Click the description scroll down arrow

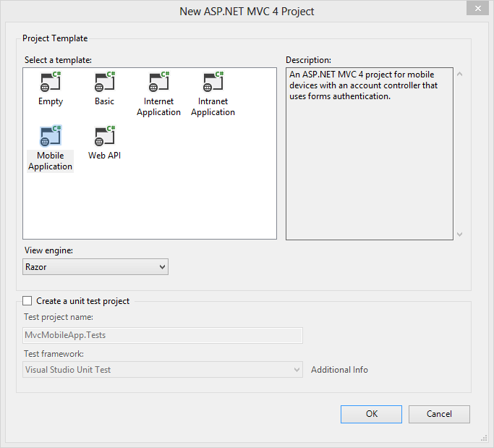[x=460, y=234]
